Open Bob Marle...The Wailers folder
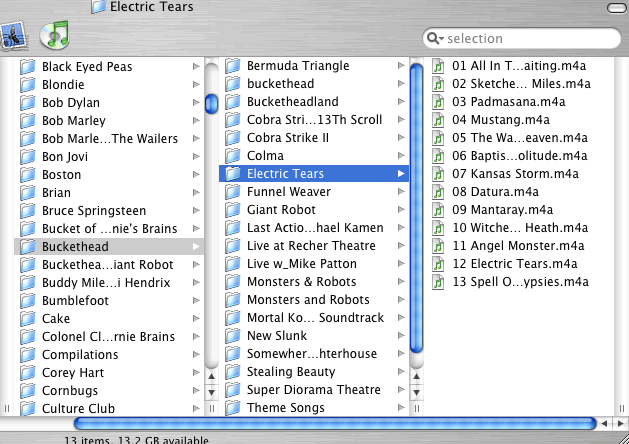The image size is (629, 444). tap(109, 138)
